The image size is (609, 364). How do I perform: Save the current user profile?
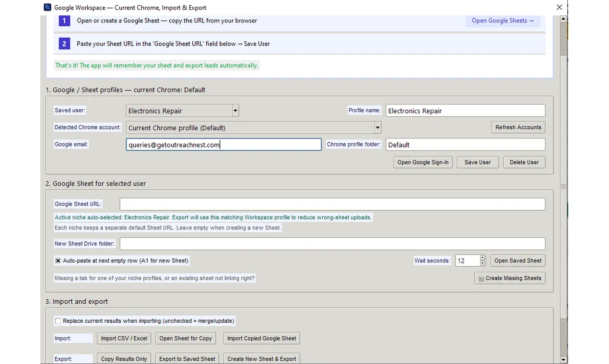pos(478,162)
